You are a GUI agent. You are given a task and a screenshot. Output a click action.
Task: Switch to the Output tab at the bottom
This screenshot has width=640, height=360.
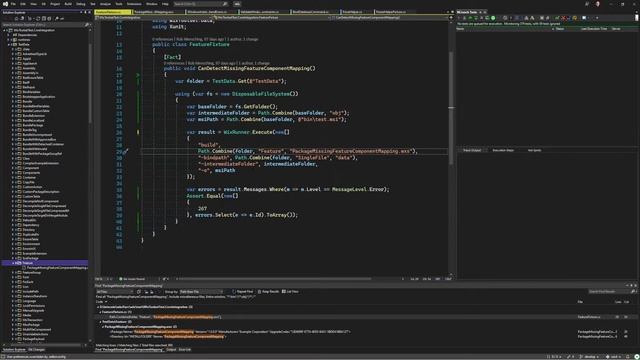171,350
